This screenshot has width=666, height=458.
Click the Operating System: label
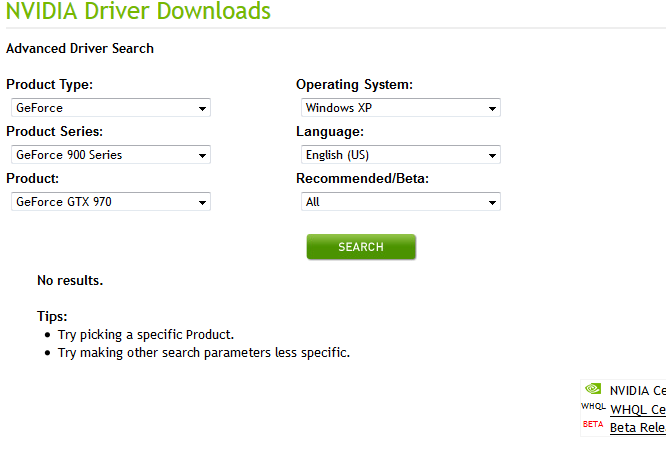pos(354,85)
